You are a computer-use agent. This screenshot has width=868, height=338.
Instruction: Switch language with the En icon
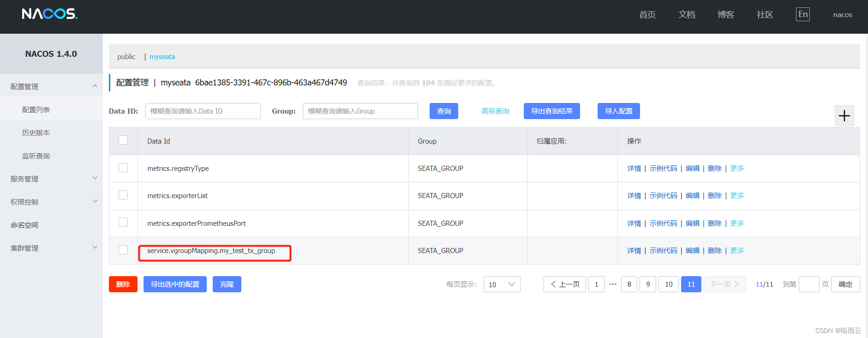(803, 14)
